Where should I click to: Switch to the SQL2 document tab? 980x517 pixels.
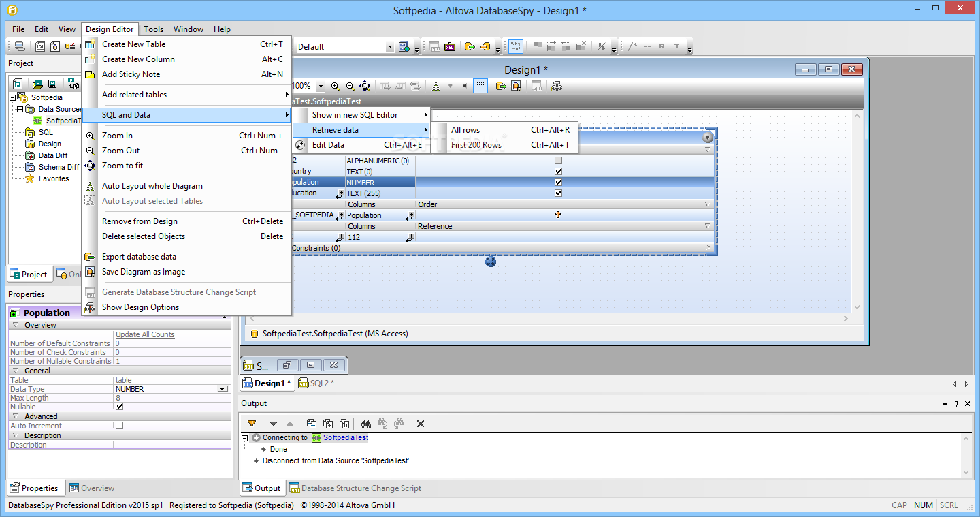316,383
